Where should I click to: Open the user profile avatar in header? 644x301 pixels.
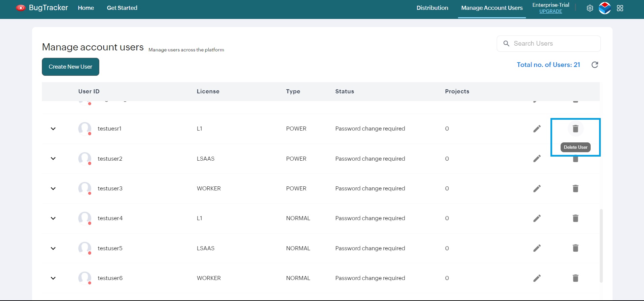tap(604, 8)
